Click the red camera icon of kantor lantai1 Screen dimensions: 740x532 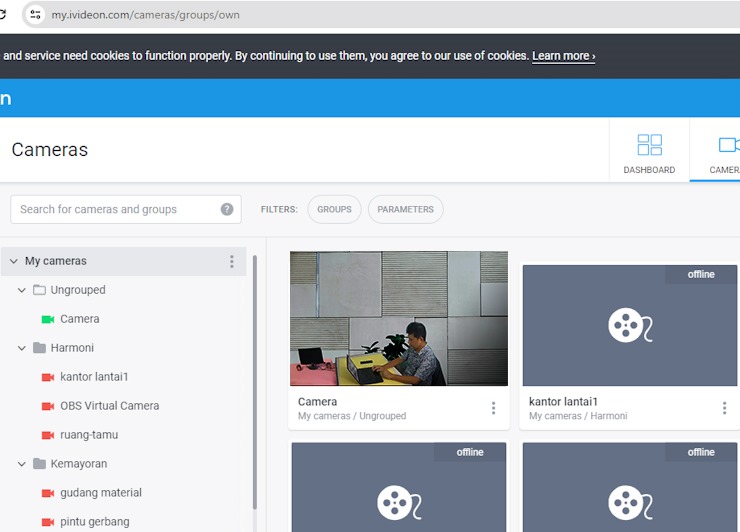48,377
